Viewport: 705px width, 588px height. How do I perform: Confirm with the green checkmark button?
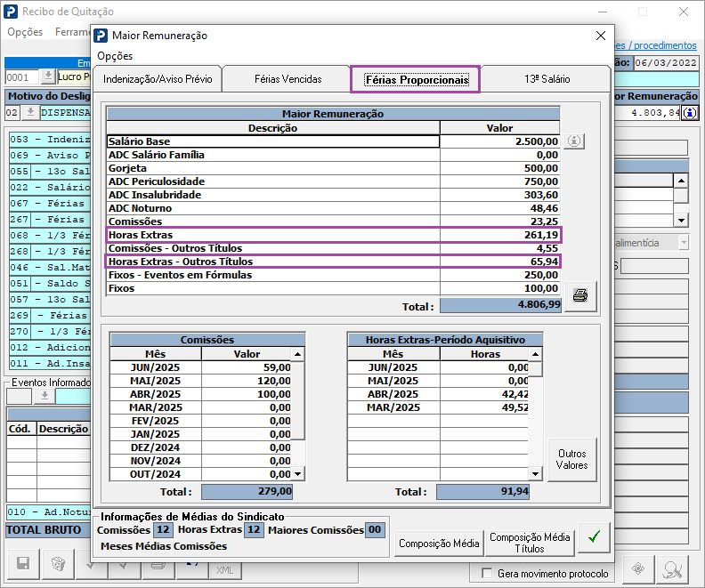coord(594,536)
